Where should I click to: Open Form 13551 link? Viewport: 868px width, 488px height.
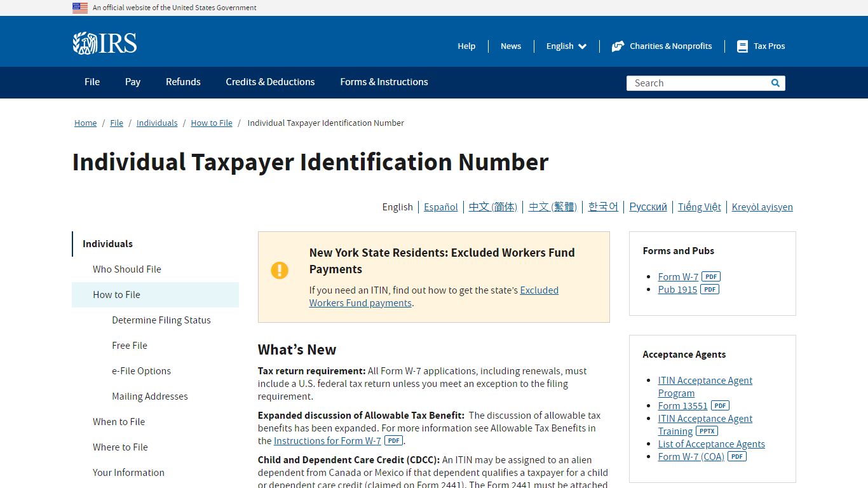click(682, 406)
